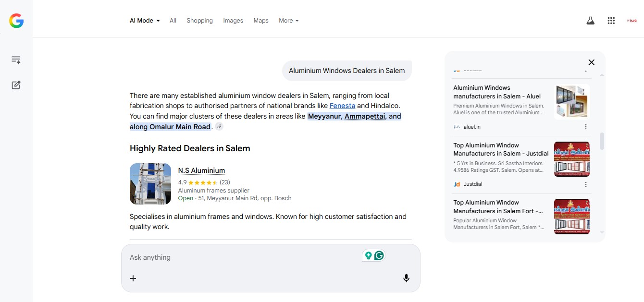Start a new AI Mode chat
644x302 pixels.
tap(16, 85)
